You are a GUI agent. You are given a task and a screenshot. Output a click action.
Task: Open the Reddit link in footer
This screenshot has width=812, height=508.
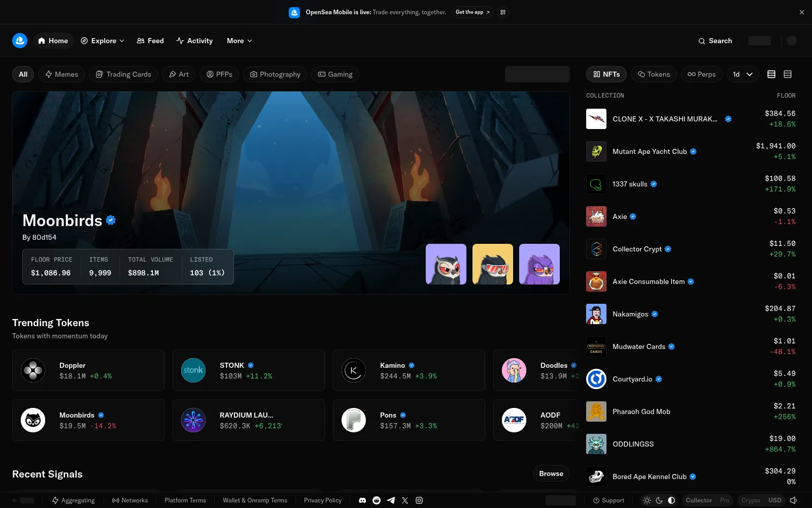[377, 500]
